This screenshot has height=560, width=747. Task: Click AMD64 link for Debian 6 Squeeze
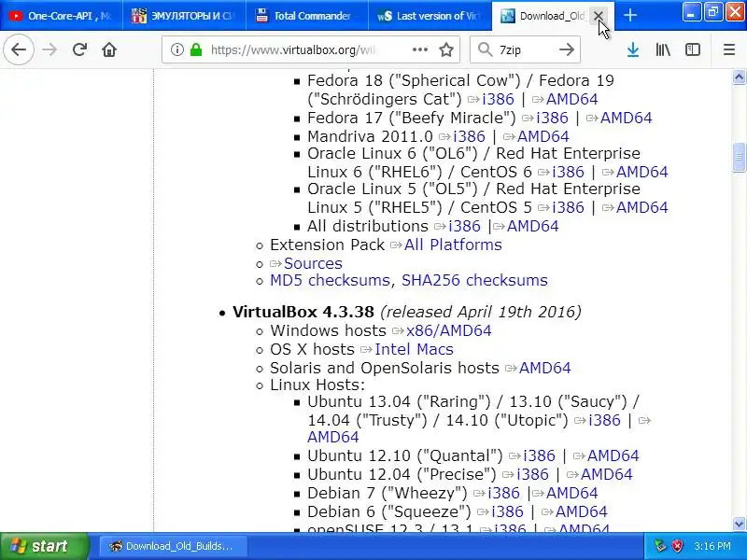click(x=581, y=511)
